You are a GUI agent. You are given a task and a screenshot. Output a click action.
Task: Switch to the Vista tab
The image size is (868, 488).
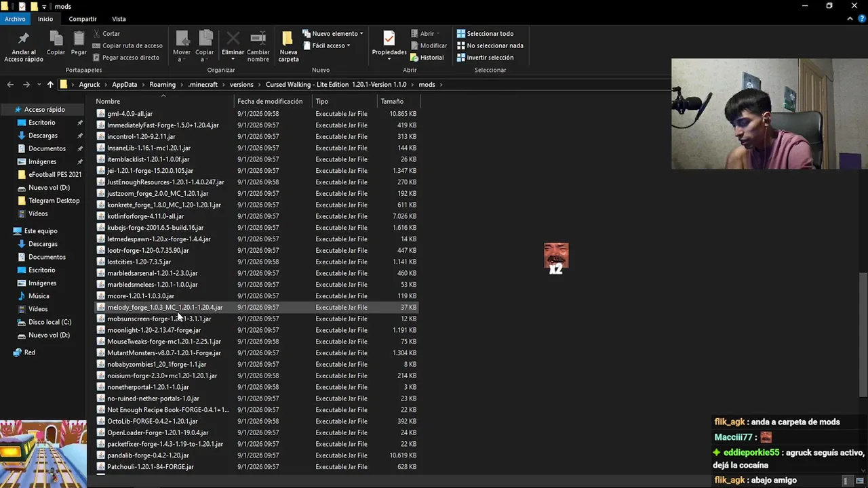119,19
